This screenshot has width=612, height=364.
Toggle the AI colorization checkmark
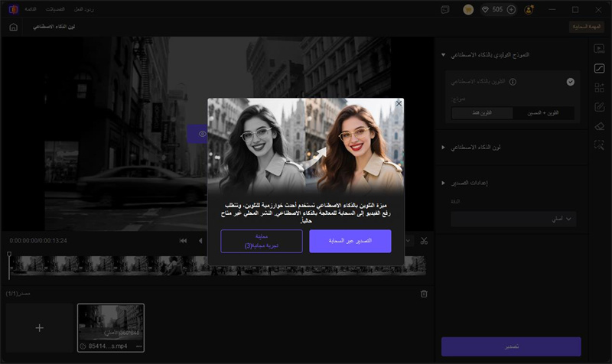click(571, 81)
